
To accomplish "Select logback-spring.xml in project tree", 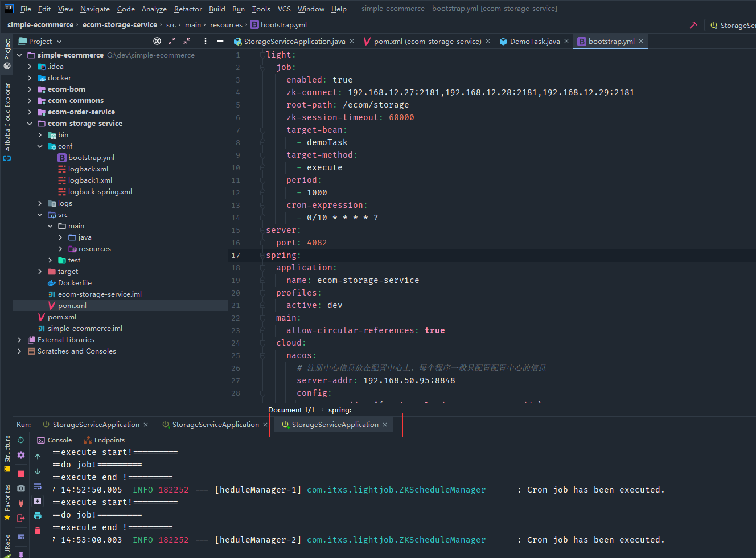I will pos(100,192).
